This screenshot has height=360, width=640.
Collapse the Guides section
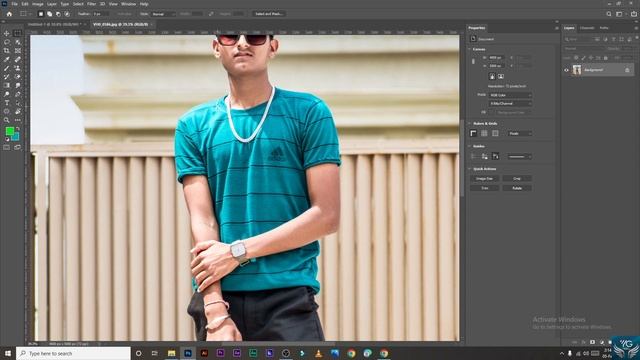pyautogui.click(x=469, y=146)
